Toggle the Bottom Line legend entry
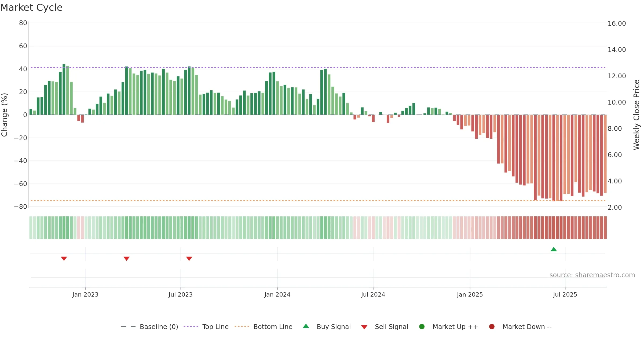 pos(264,327)
